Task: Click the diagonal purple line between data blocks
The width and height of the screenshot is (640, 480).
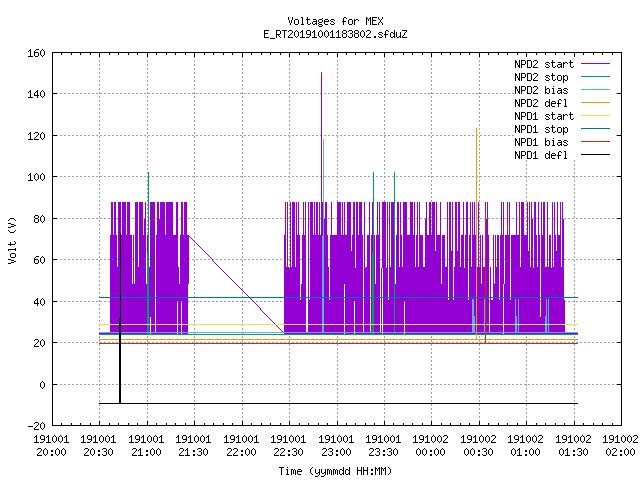Action: (236, 284)
